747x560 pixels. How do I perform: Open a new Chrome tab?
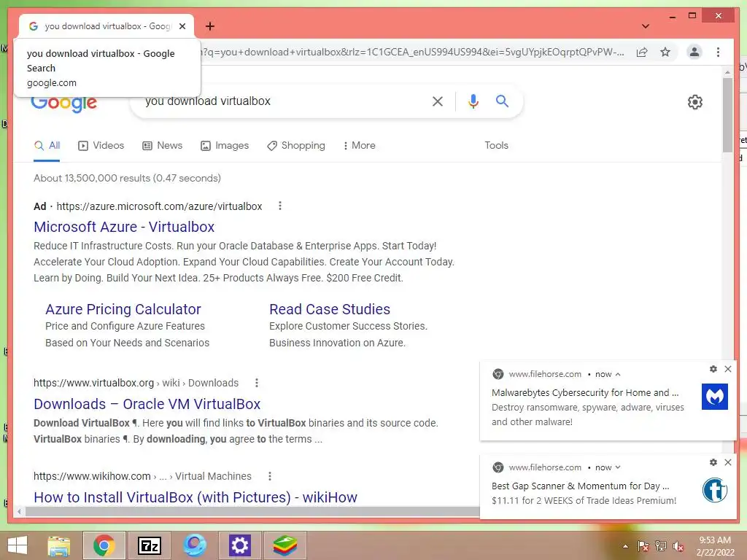[x=210, y=26]
